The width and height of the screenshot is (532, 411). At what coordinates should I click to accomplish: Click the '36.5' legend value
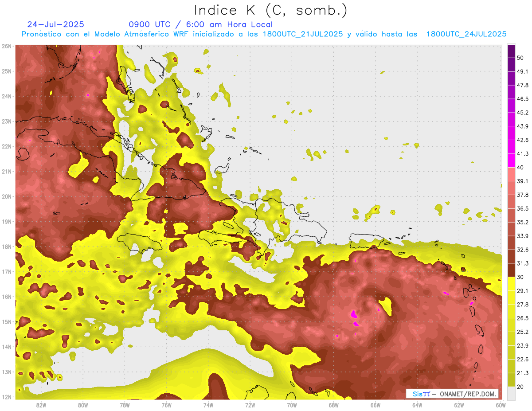pyautogui.click(x=522, y=208)
